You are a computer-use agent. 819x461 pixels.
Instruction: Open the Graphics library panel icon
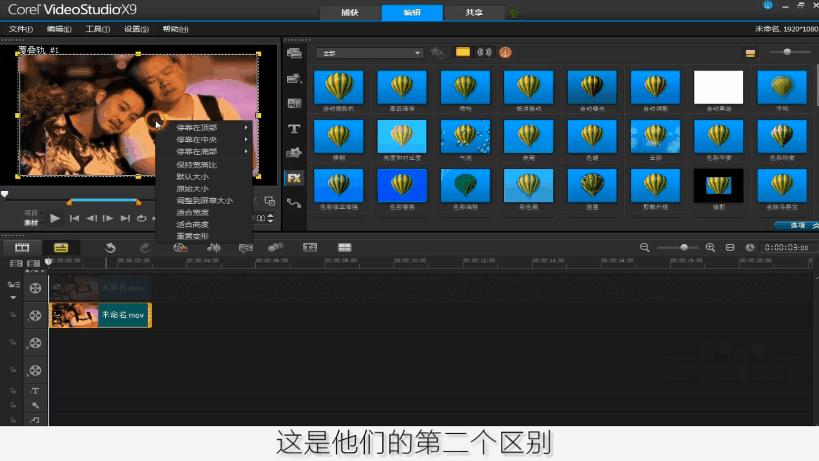(294, 153)
